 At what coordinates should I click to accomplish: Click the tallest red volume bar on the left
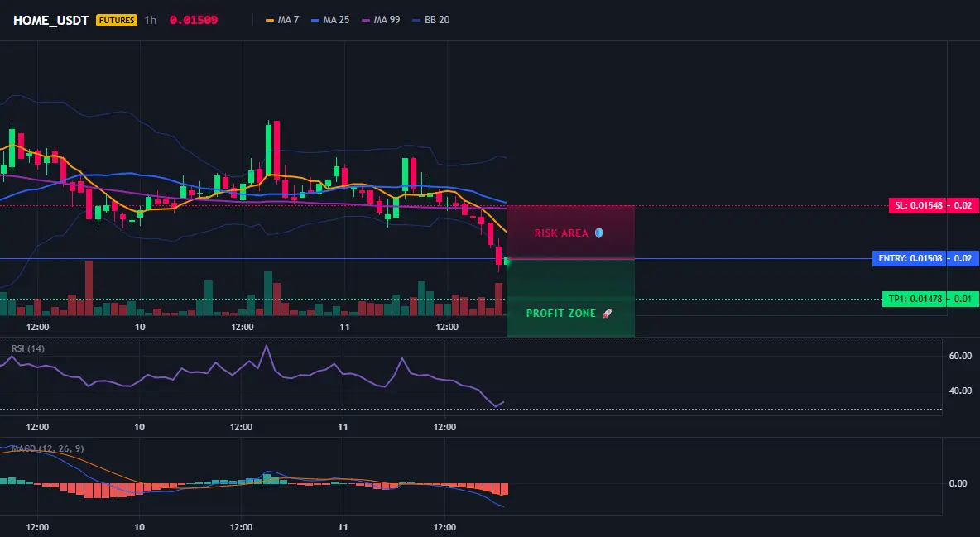tap(89, 288)
